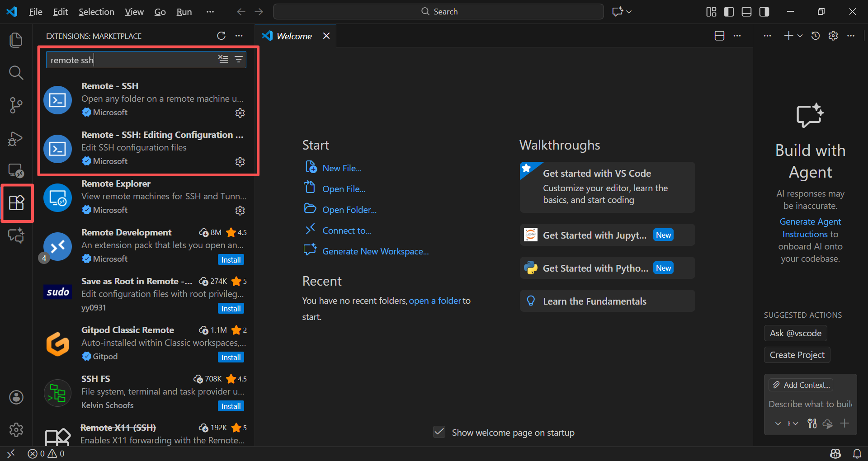This screenshot has height=461, width=868.
Task: Open the Remote Explorer view in activity bar
Action: (x=16, y=170)
